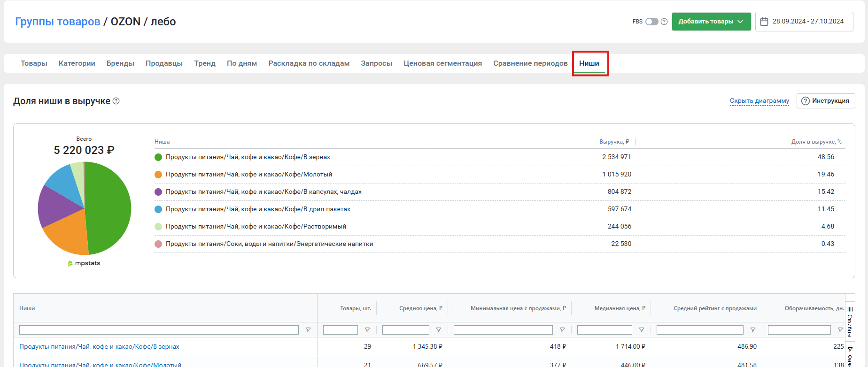Open filter funnel icon for Ниши column

308,330
